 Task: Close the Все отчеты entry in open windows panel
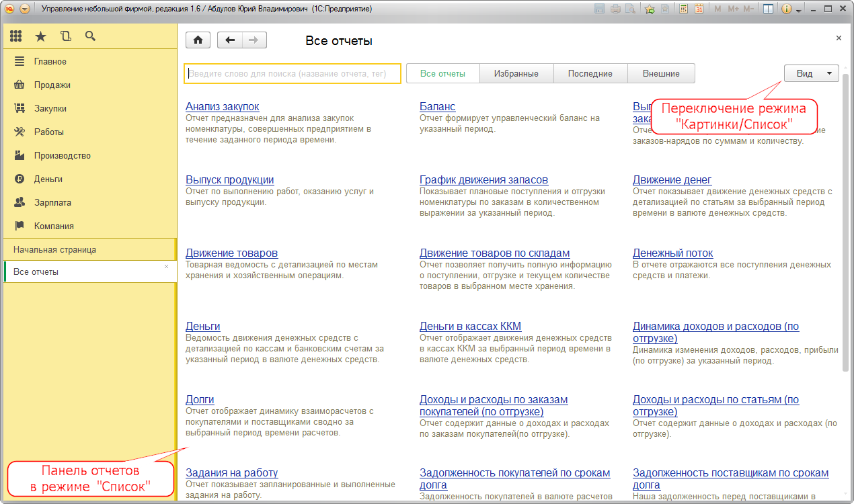click(x=167, y=267)
